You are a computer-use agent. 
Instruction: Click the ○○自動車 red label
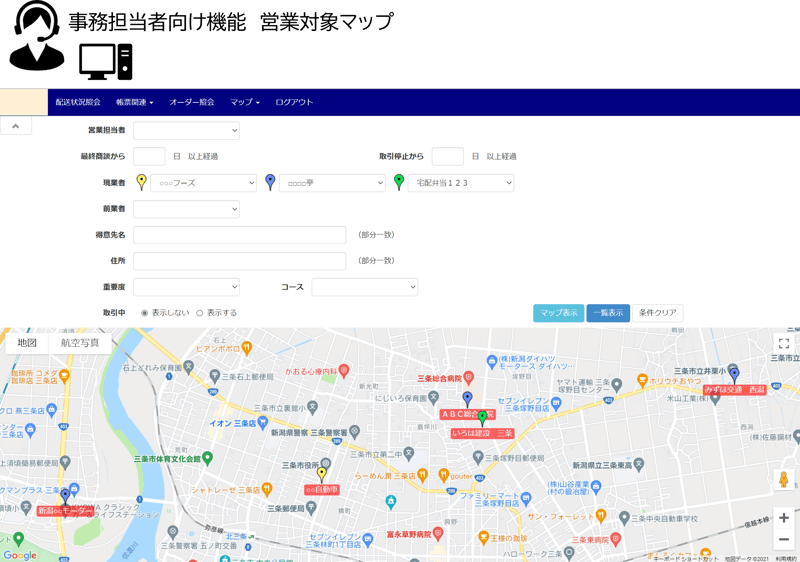tap(321, 490)
